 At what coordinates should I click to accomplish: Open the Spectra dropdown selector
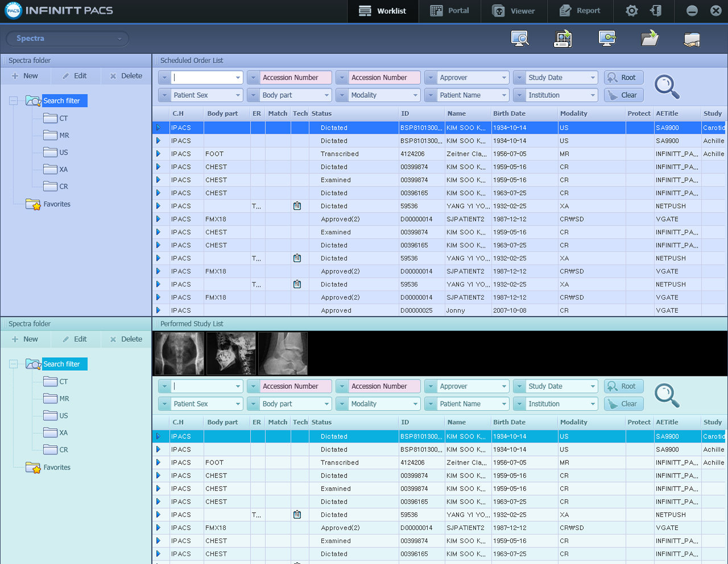click(68, 39)
